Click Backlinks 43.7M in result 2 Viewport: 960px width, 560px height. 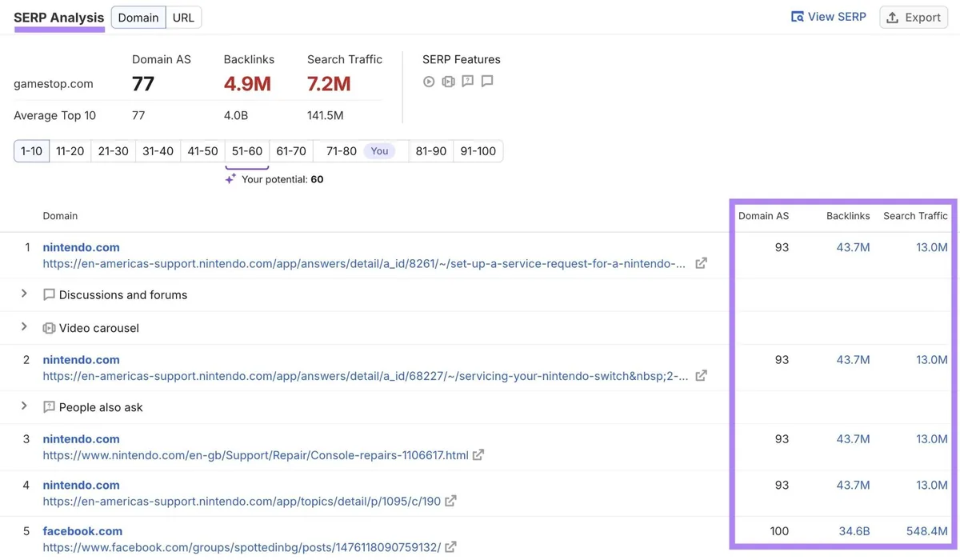point(853,360)
